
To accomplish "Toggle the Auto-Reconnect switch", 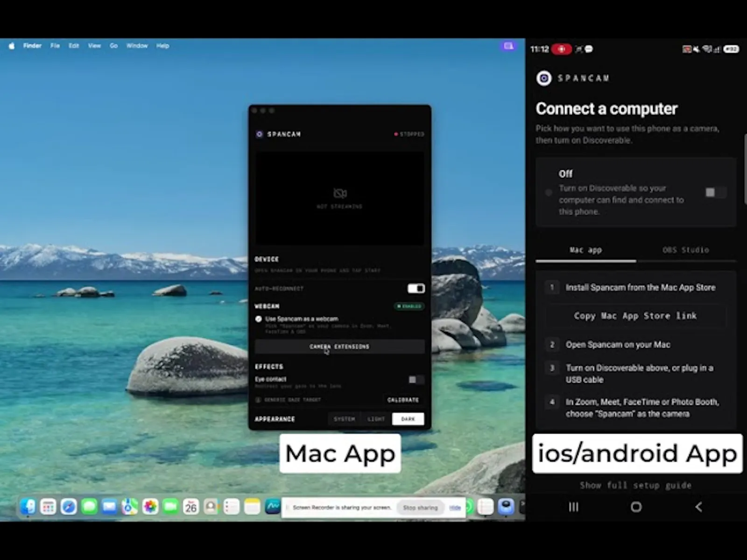I will point(416,288).
